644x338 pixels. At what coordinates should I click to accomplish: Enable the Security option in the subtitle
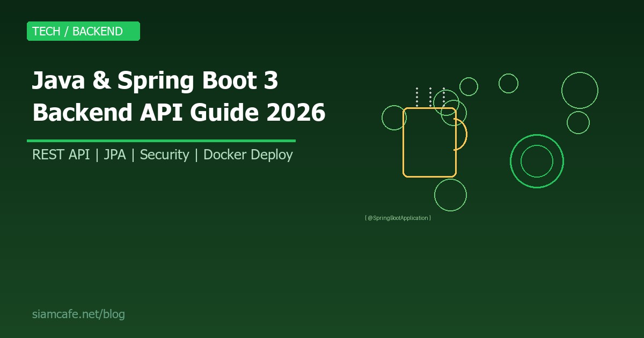(165, 155)
